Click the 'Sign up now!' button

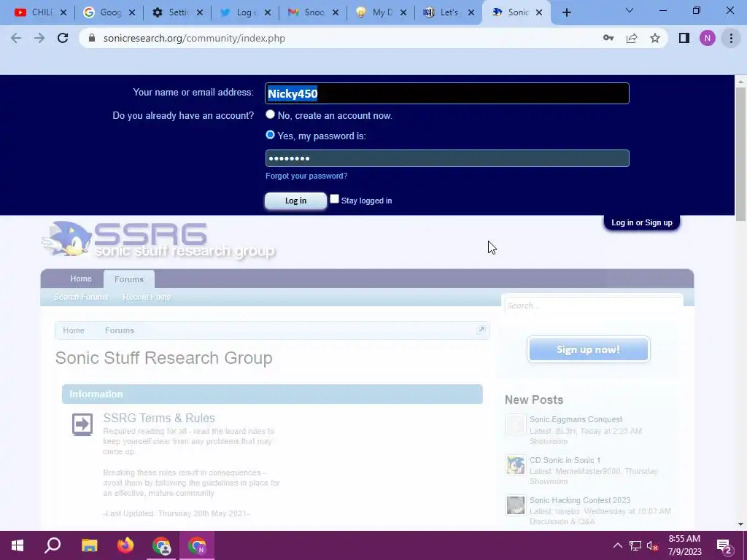(589, 349)
